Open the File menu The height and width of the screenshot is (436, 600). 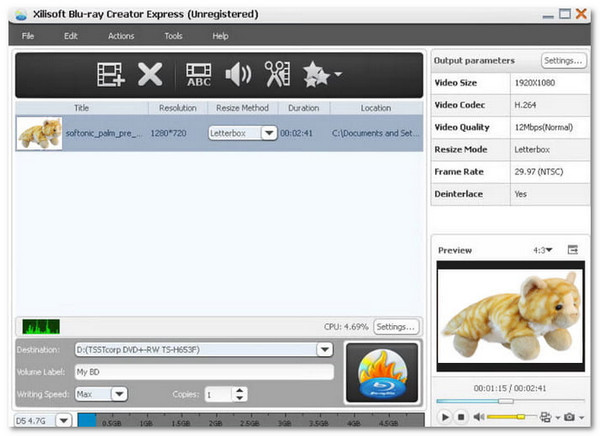tap(28, 36)
